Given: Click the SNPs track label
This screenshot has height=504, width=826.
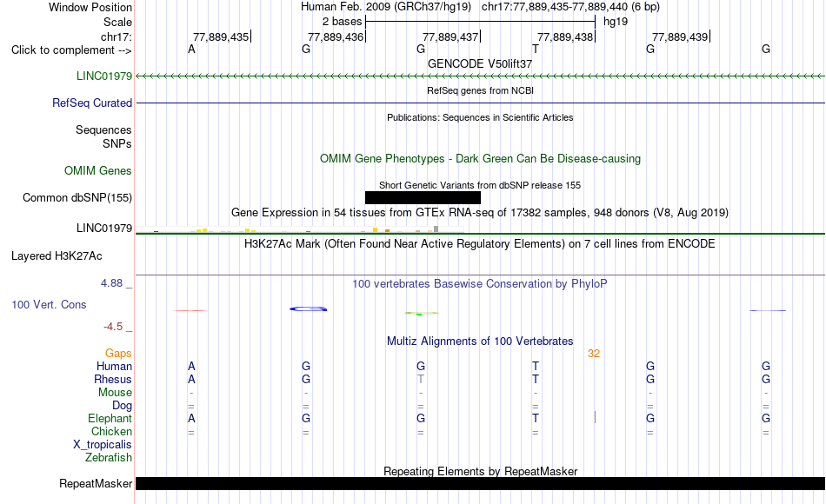Looking at the screenshot, I should click(117, 143).
